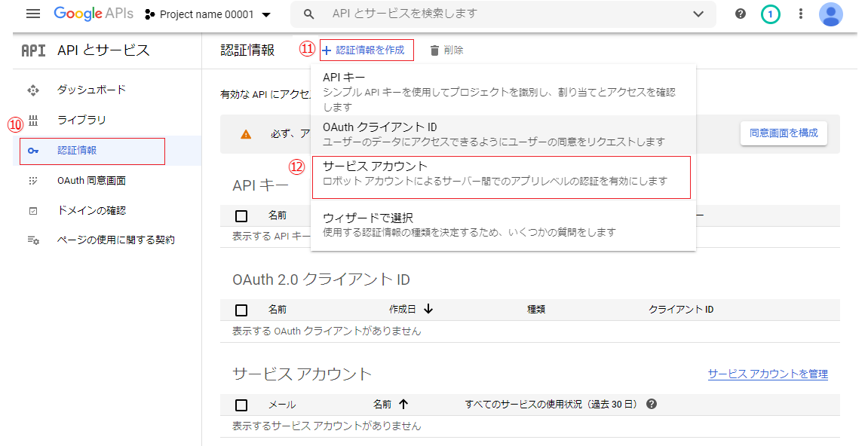Tick the OAuth 2.0 クライアント ID table checkbox
Viewport: 868px width, 446px height.
point(241,310)
